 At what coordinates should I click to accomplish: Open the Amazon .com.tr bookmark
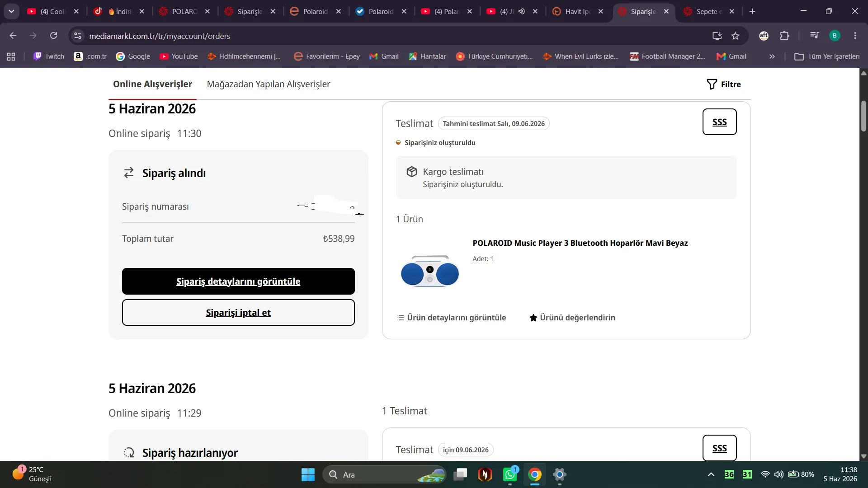[x=90, y=56]
